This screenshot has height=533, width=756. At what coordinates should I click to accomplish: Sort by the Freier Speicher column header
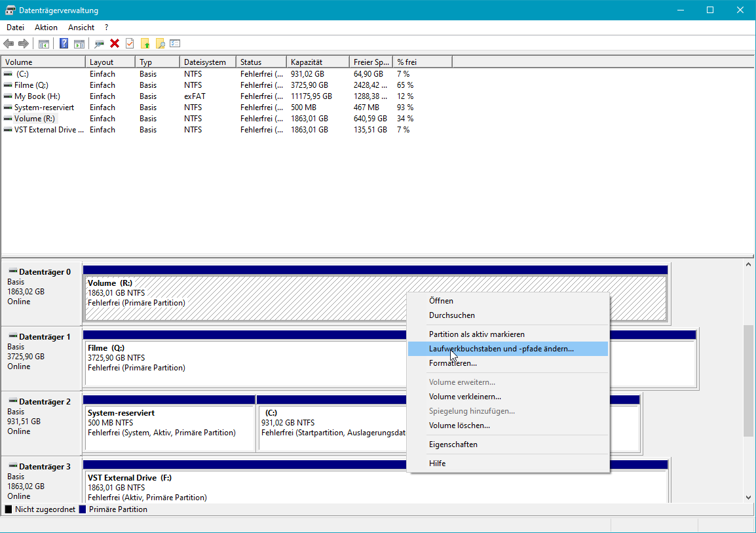coord(371,62)
